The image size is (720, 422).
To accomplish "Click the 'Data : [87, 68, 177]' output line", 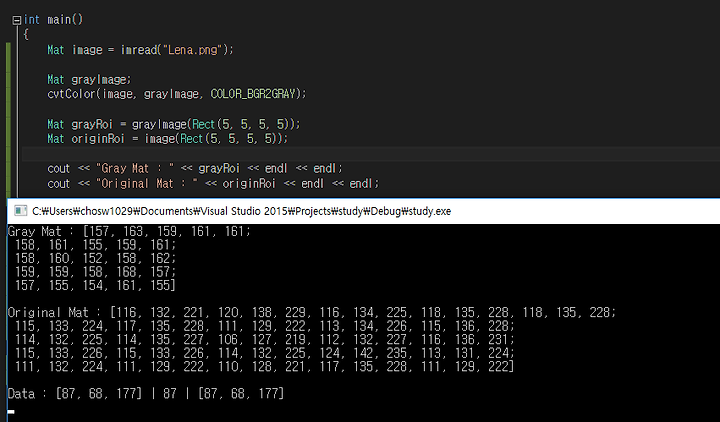I will click(x=146, y=394).
